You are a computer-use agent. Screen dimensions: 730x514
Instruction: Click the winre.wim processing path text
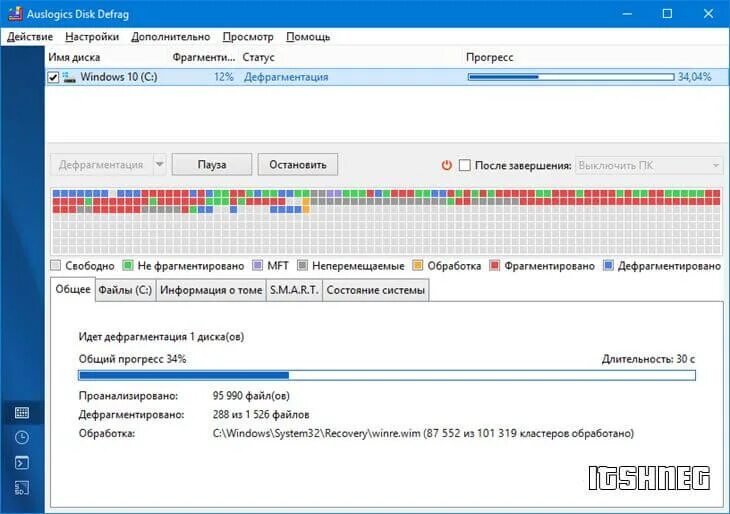point(423,433)
